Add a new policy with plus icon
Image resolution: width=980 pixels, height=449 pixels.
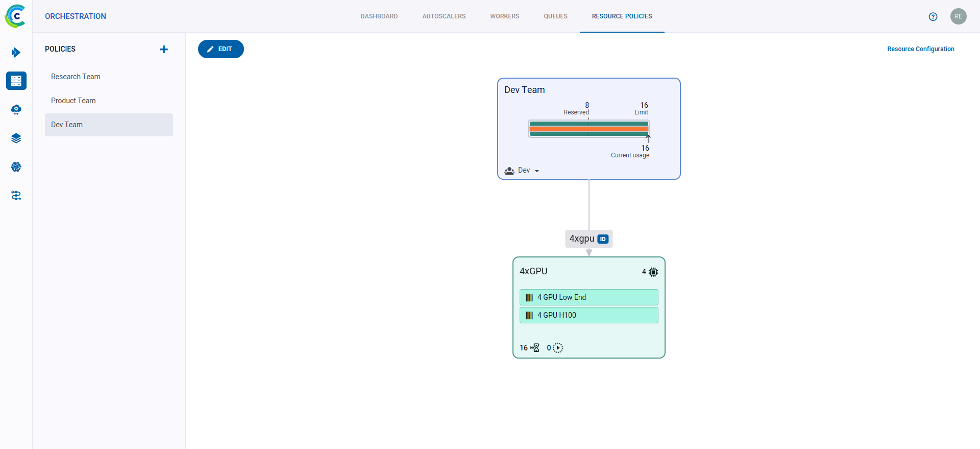pos(164,50)
